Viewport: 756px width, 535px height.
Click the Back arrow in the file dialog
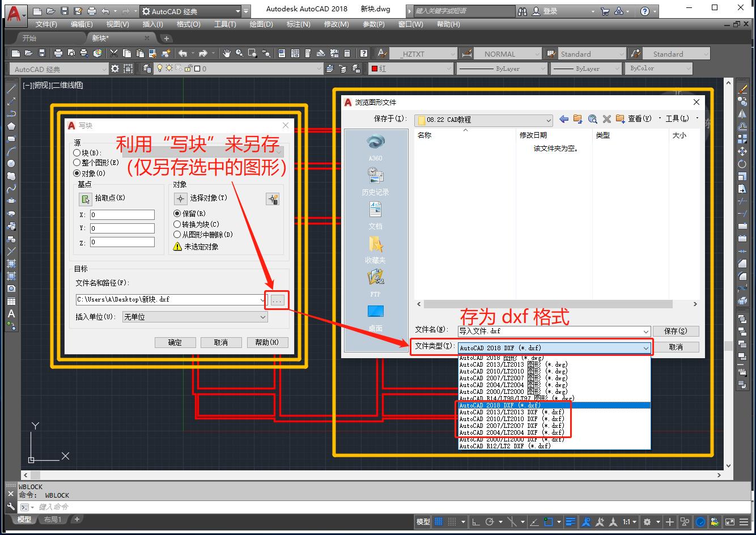563,119
